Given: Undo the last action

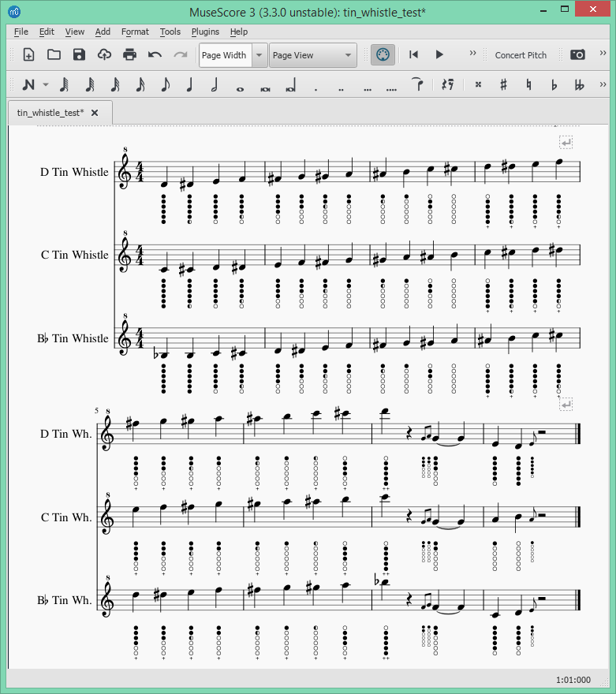Looking at the screenshot, I should click(155, 55).
